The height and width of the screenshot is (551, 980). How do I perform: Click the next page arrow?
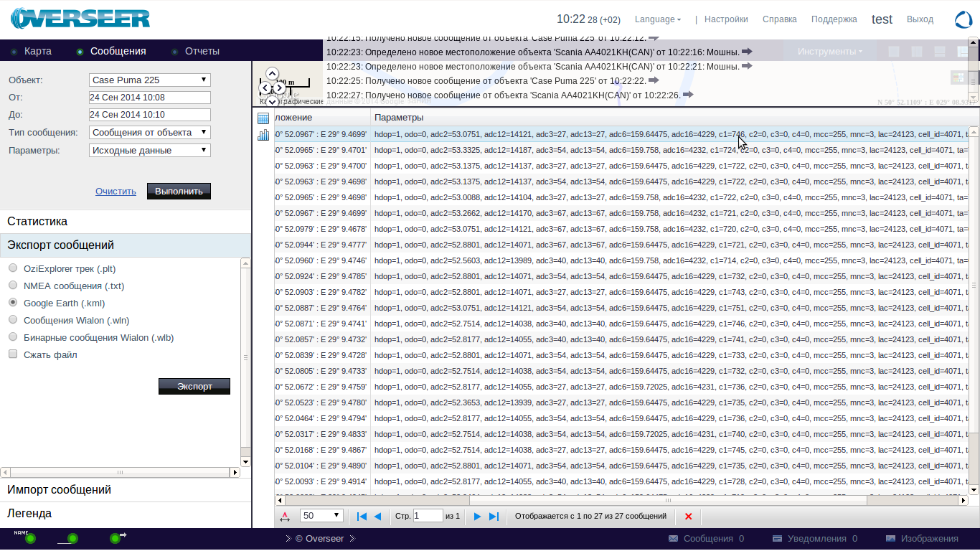[x=477, y=517]
